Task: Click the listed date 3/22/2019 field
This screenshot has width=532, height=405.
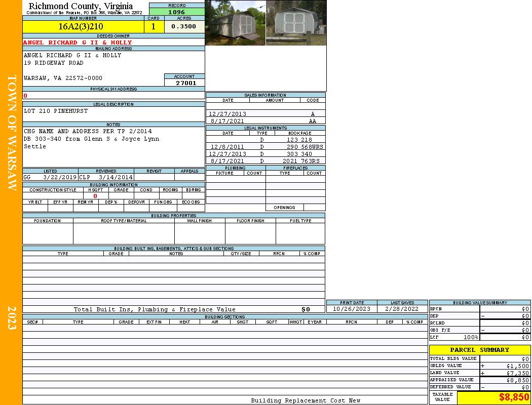Action: [x=60, y=178]
